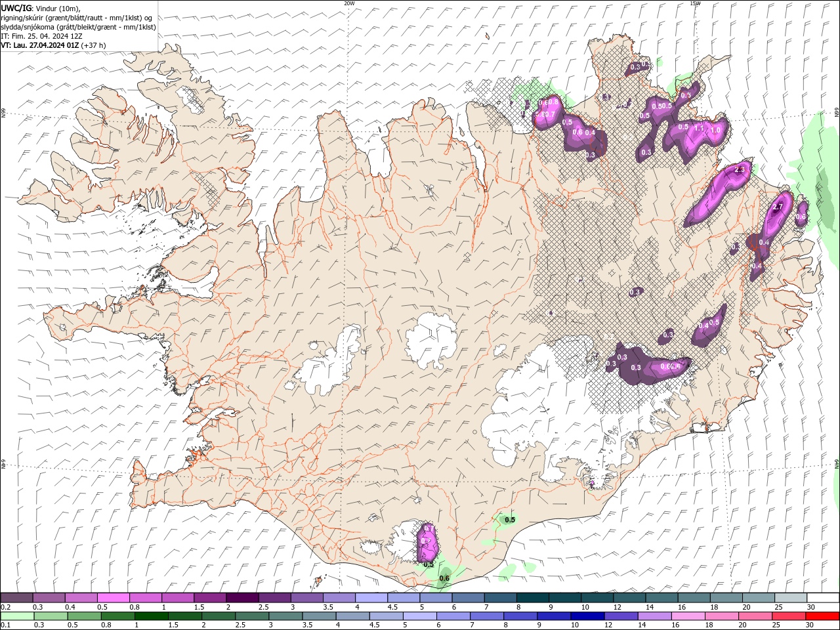Select the 0.3–0.5 swatch in the green legend row
840x630 pixels.
[x=51, y=616]
